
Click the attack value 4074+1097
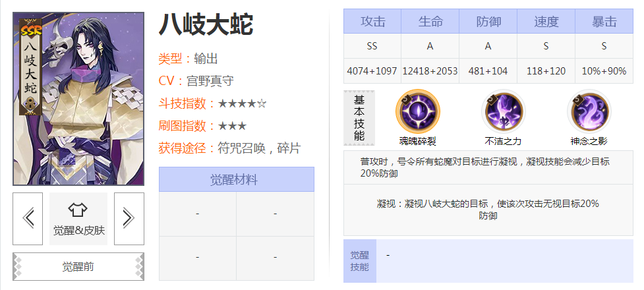(x=372, y=71)
